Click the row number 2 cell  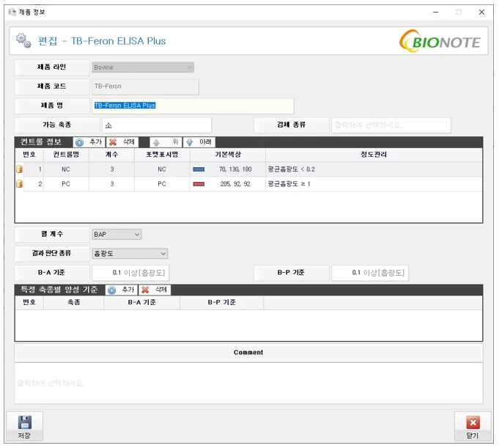[x=34, y=184]
